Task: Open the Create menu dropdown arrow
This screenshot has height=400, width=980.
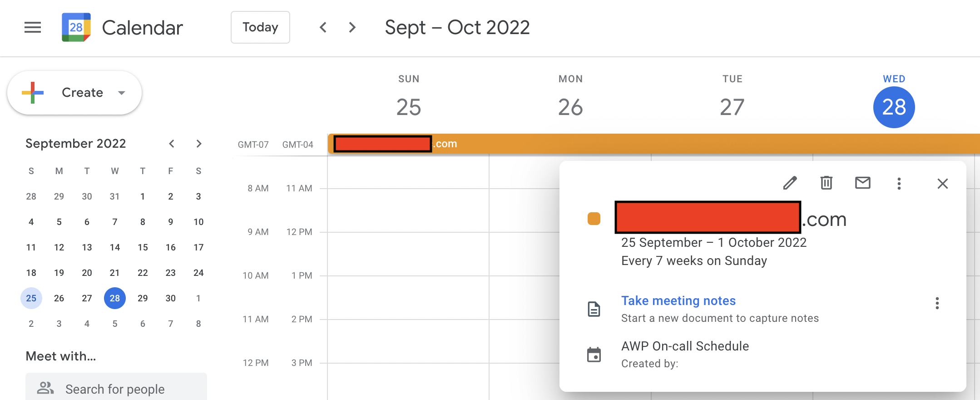Action: pos(121,92)
